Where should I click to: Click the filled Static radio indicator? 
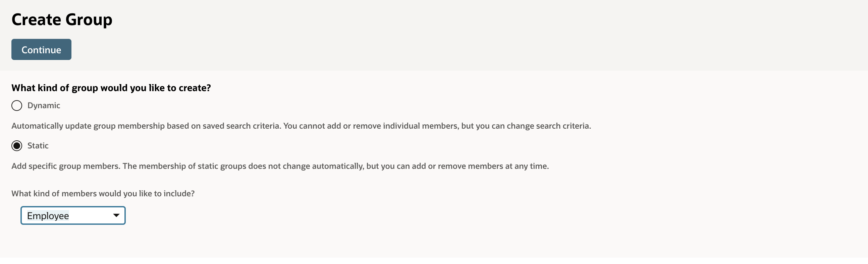click(16, 145)
